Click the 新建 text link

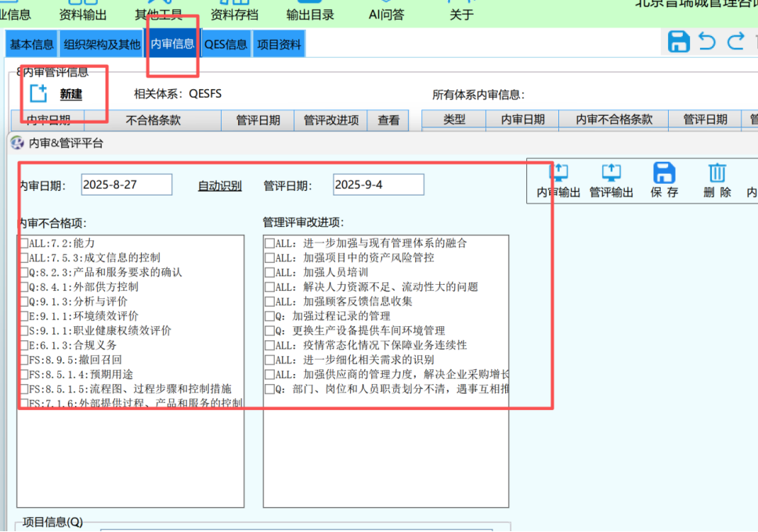pyautogui.click(x=70, y=95)
